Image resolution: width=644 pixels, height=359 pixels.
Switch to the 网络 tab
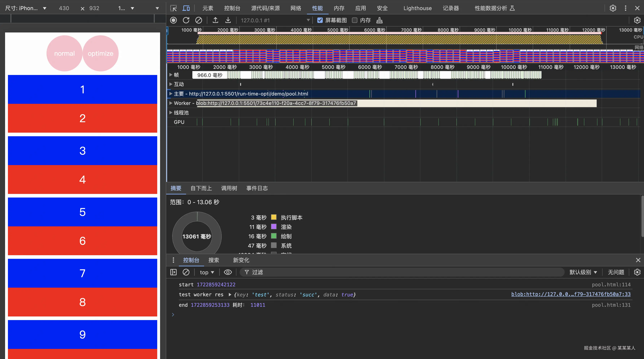coord(295,8)
